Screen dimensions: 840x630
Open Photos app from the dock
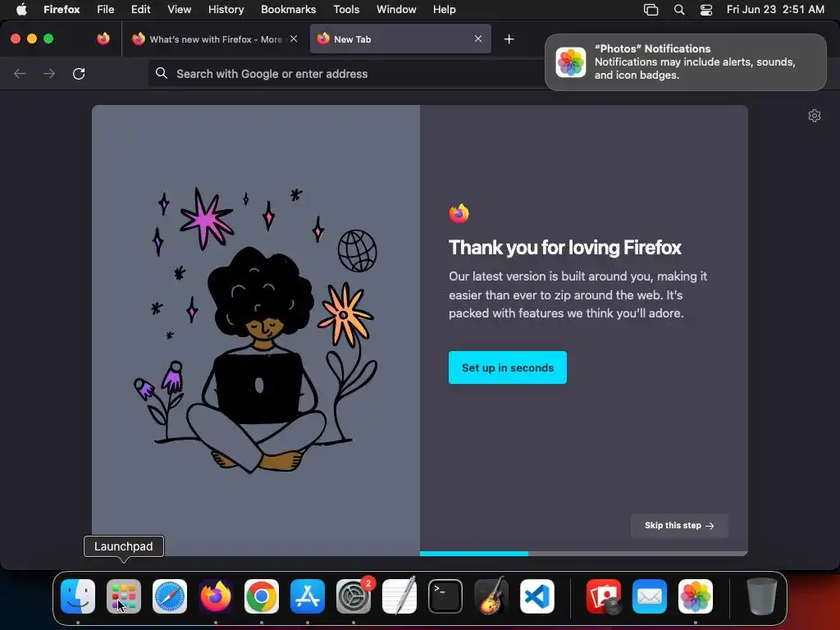pos(696,596)
